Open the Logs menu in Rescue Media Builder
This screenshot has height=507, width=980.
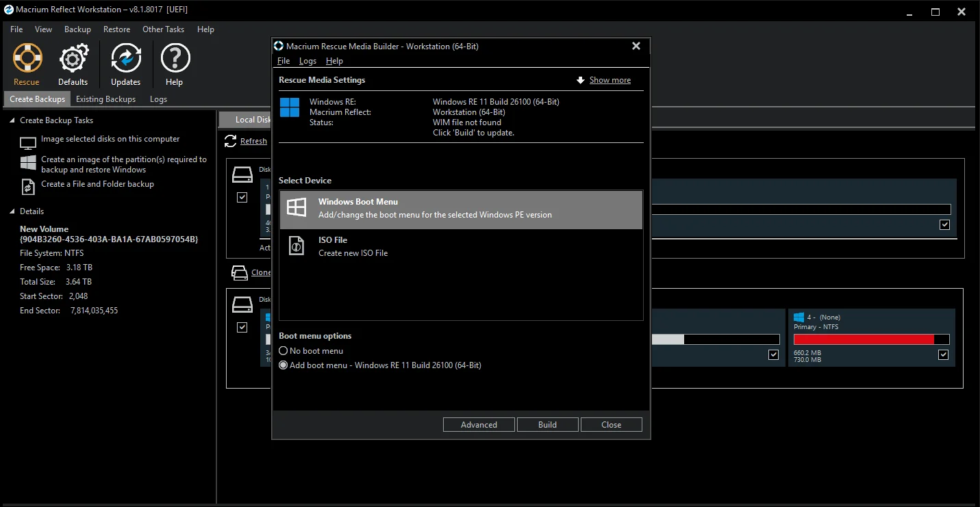pyautogui.click(x=307, y=61)
